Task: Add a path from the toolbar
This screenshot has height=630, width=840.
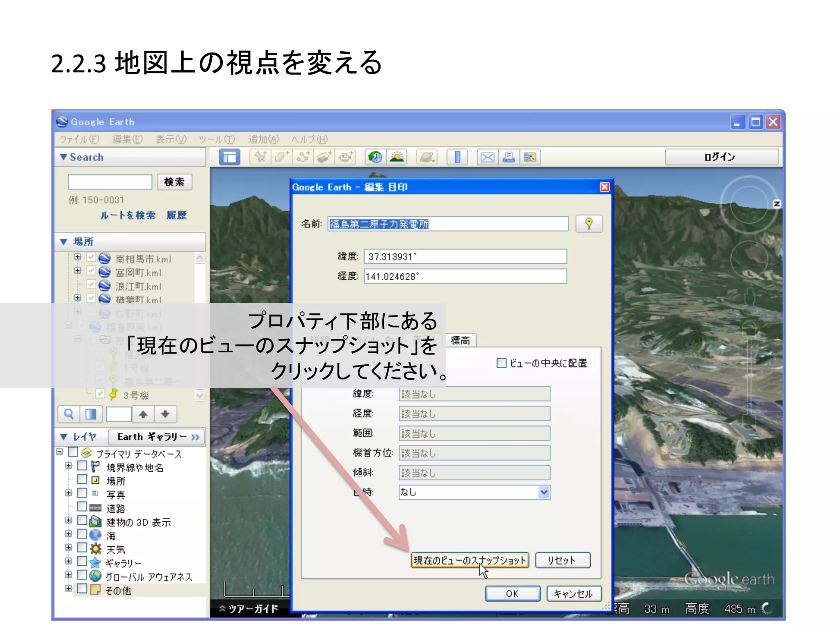Action: coord(303,157)
